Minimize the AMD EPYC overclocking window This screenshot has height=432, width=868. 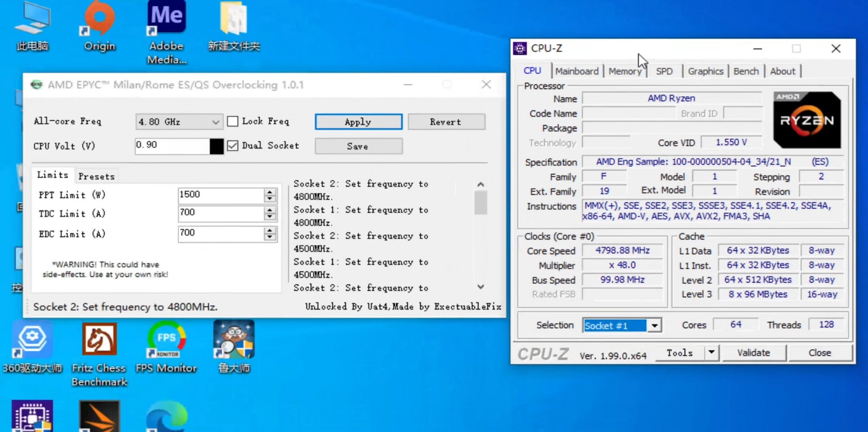(408, 85)
